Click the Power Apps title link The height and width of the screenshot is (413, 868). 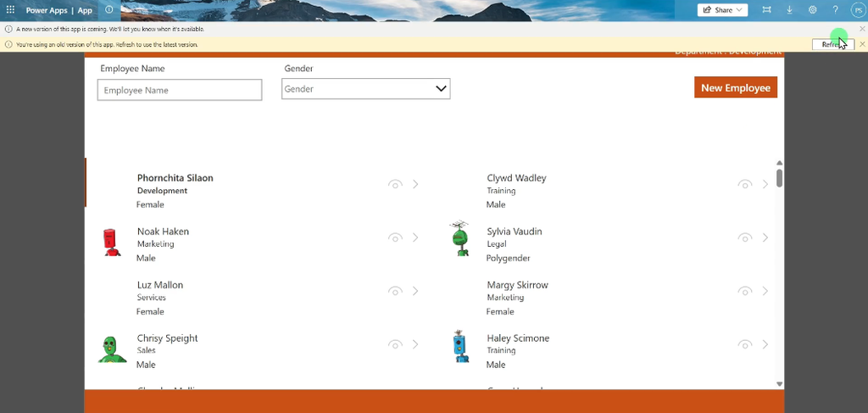pyautogui.click(x=47, y=10)
